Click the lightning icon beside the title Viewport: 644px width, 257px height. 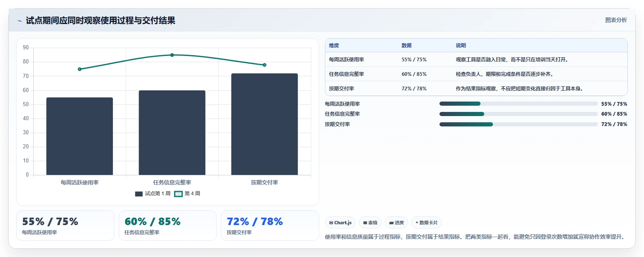20,21
